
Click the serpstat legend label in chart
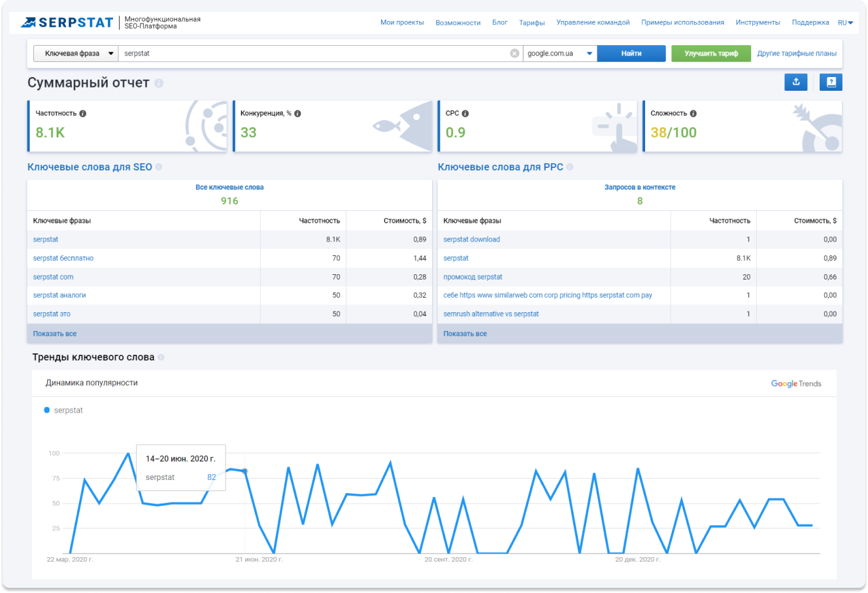(x=69, y=410)
